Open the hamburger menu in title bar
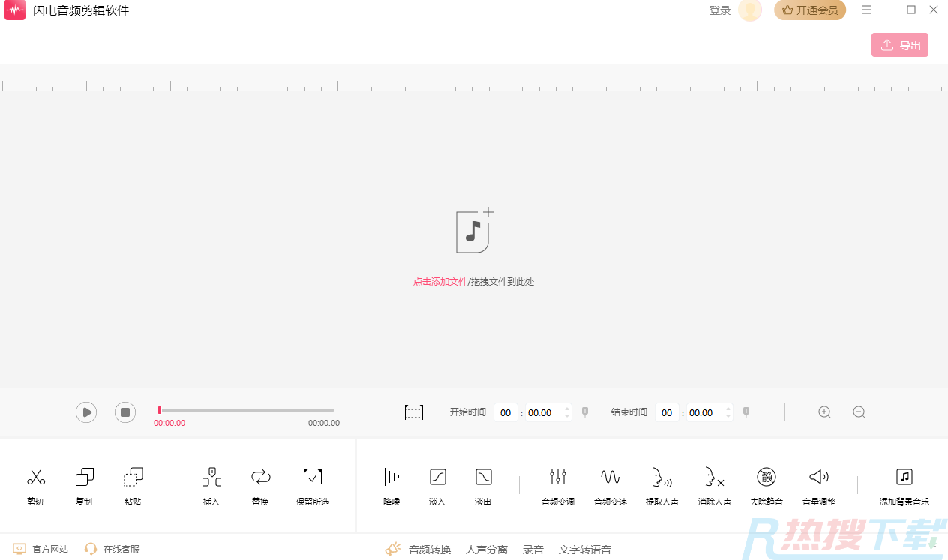Image resolution: width=948 pixels, height=560 pixels. [866, 10]
